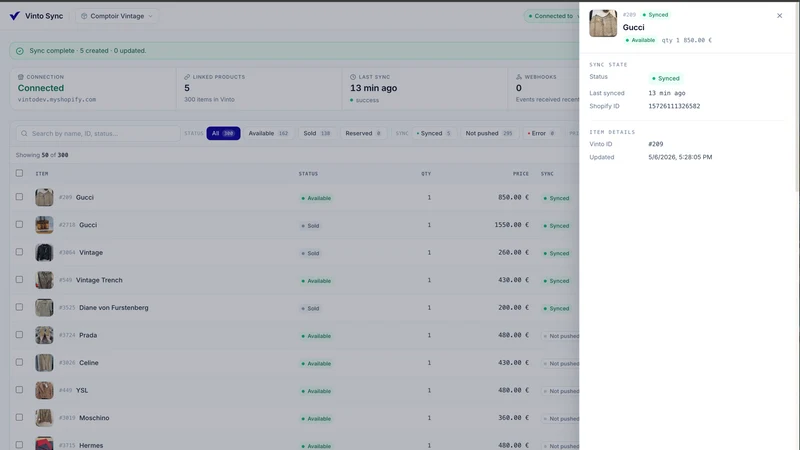Click the Item column header
The width and height of the screenshot is (800, 450).
(x=42, y=174)
